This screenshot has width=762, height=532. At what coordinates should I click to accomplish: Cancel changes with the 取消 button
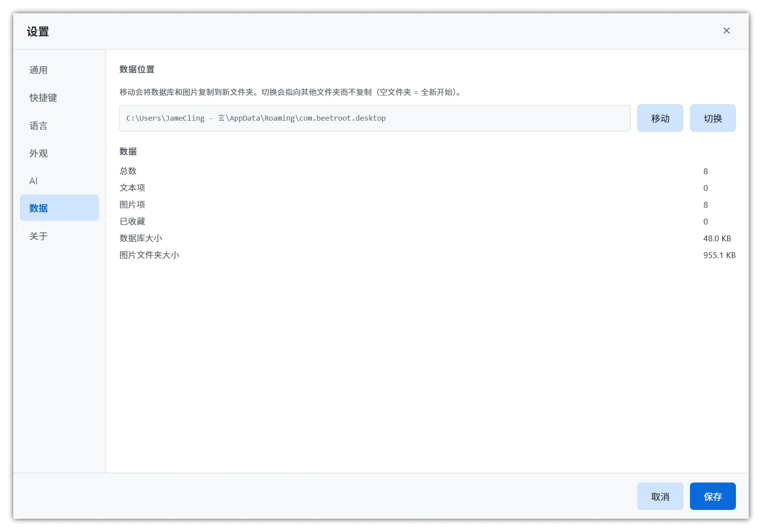click(x=659, y=497)
